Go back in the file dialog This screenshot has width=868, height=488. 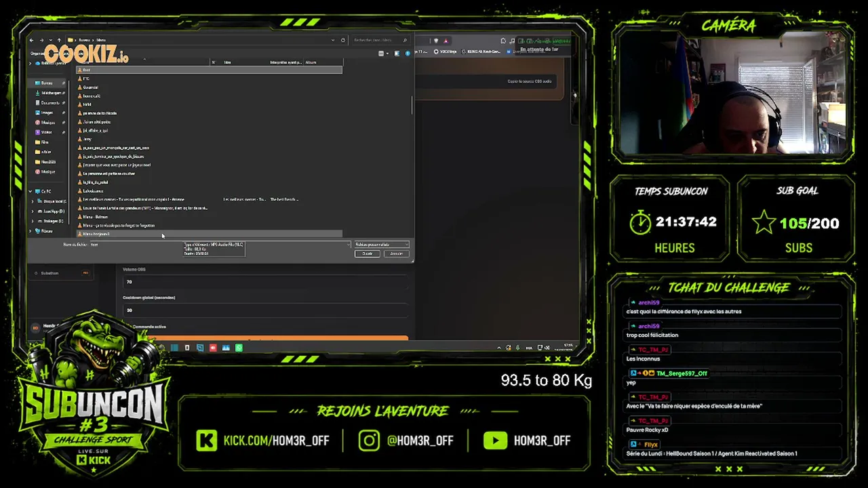(31, 40)
